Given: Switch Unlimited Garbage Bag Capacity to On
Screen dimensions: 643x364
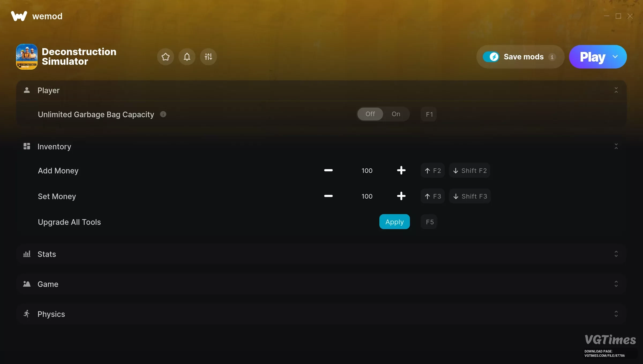Looking at the screenshot, I should point(396,114).
